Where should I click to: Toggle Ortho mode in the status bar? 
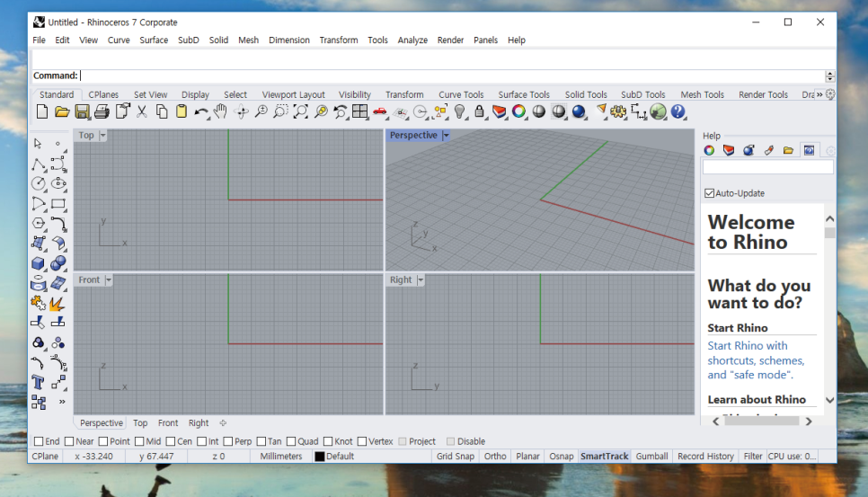coord(495,457)
